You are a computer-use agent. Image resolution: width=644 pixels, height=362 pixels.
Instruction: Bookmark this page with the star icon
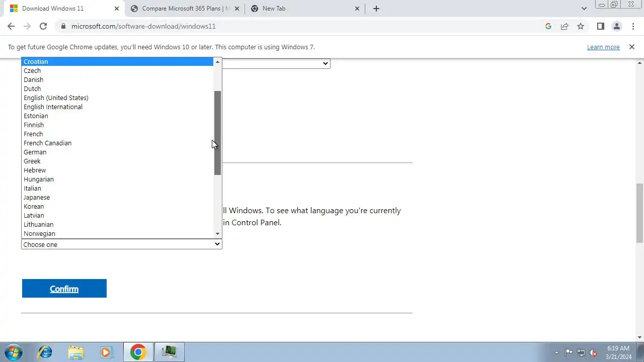(581, 26)
